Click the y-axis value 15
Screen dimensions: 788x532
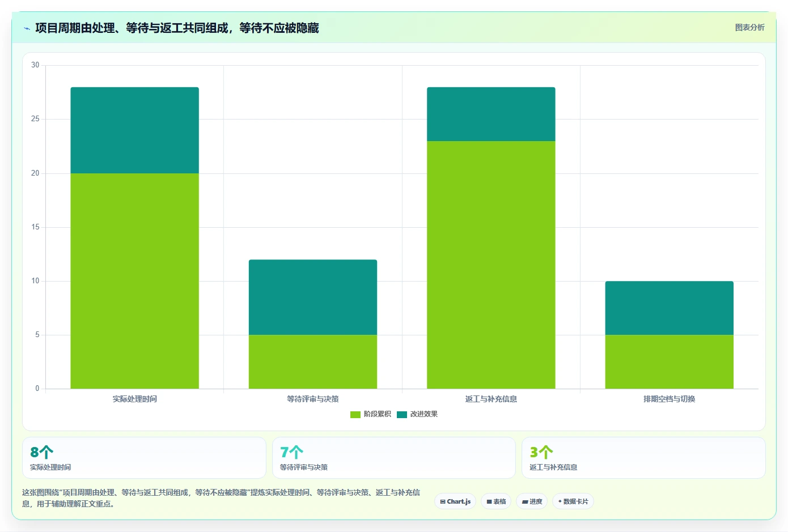(x=35, y=227)
